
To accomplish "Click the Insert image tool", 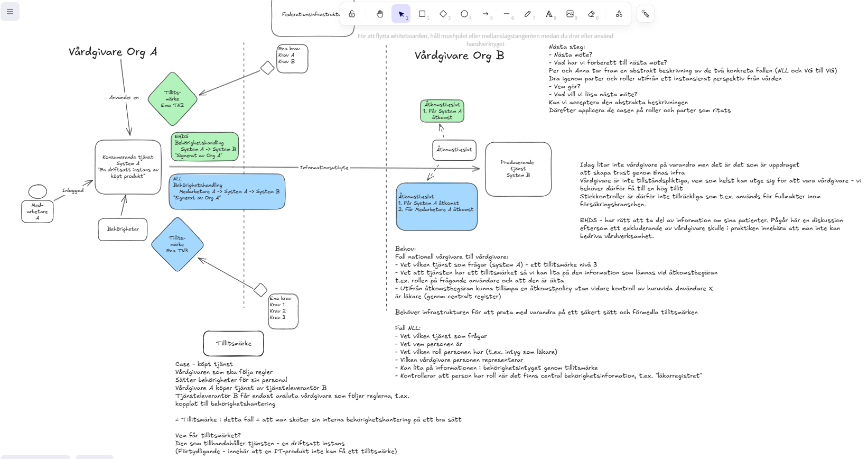I will [570, 14].
